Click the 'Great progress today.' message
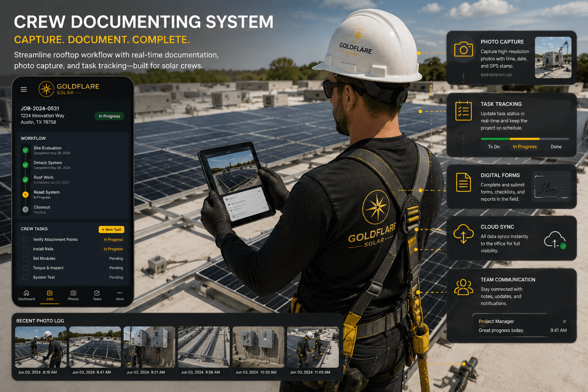The width and height of the screenshot is (588, 392). [x=501, y=330]
